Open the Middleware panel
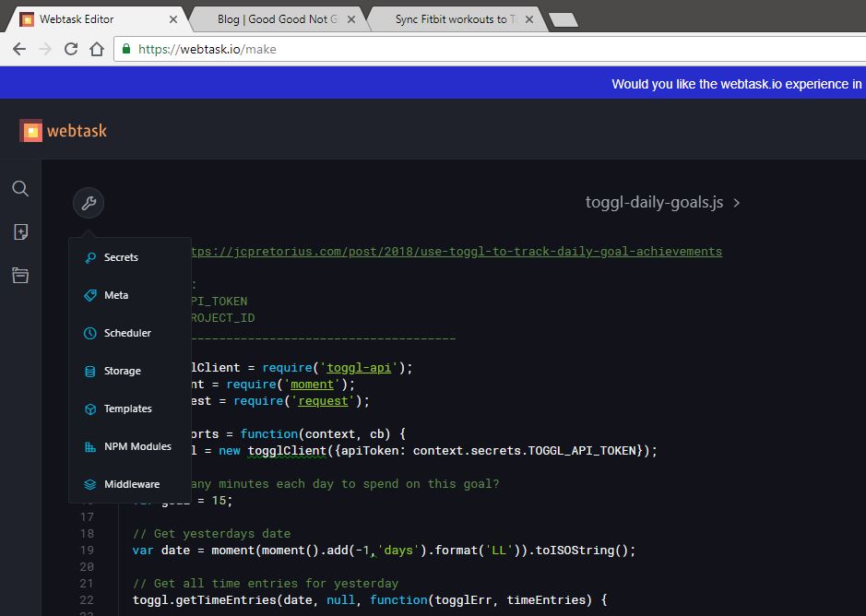 pyautogui.click(x=132, y=483)
